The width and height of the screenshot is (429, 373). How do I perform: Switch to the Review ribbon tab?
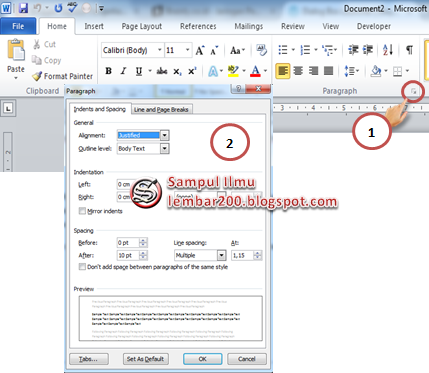[293, 26]
